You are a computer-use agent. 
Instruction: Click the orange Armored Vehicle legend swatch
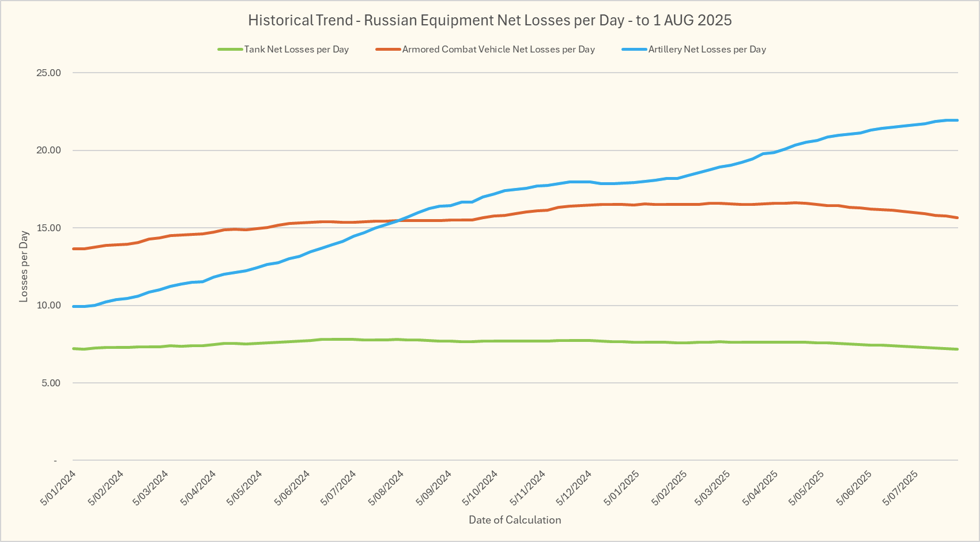point(387,50)
